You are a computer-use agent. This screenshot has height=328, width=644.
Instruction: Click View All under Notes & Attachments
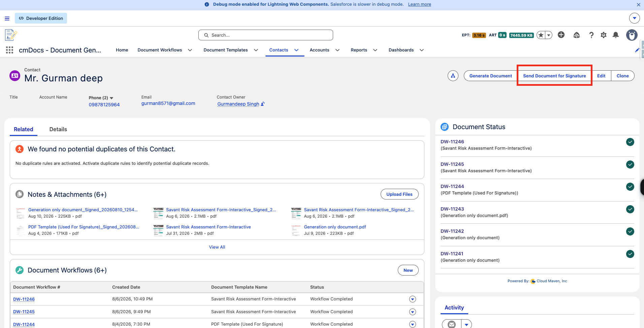point(217,247)
